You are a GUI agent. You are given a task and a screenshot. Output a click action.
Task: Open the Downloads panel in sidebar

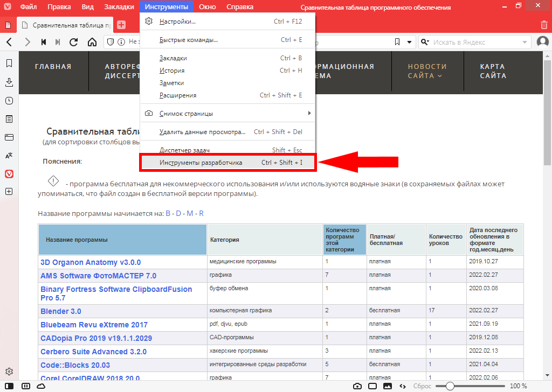(9, 82)
